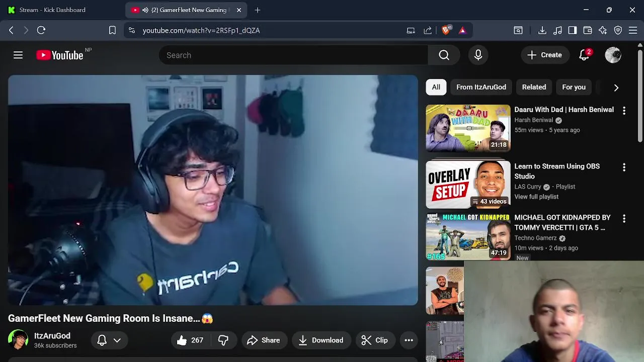This screenshot has width=644, height=362.
Task: Download the video
Action: tap(320, 340)
